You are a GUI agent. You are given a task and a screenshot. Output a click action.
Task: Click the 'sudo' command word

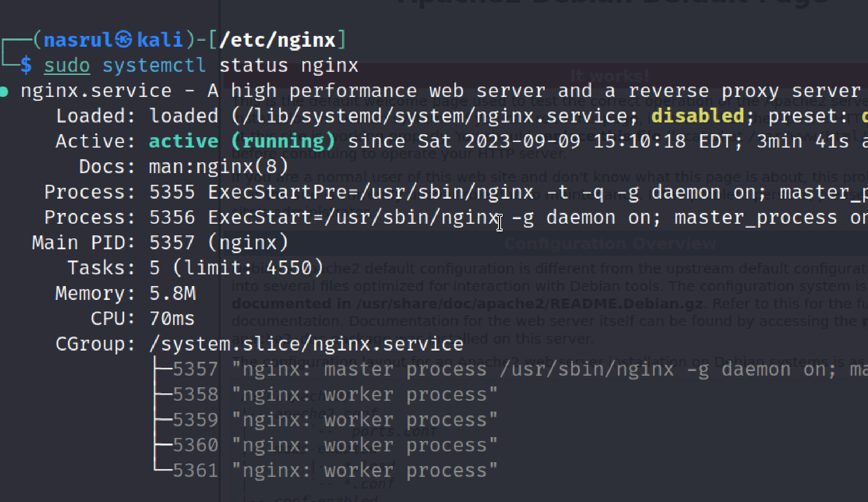(67, 66)
